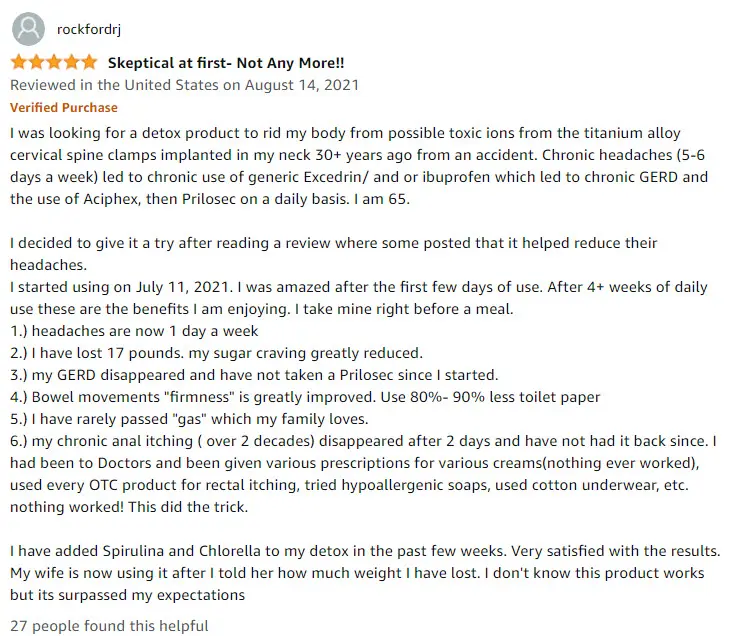Click the second orange rating star

coord(37,62)
